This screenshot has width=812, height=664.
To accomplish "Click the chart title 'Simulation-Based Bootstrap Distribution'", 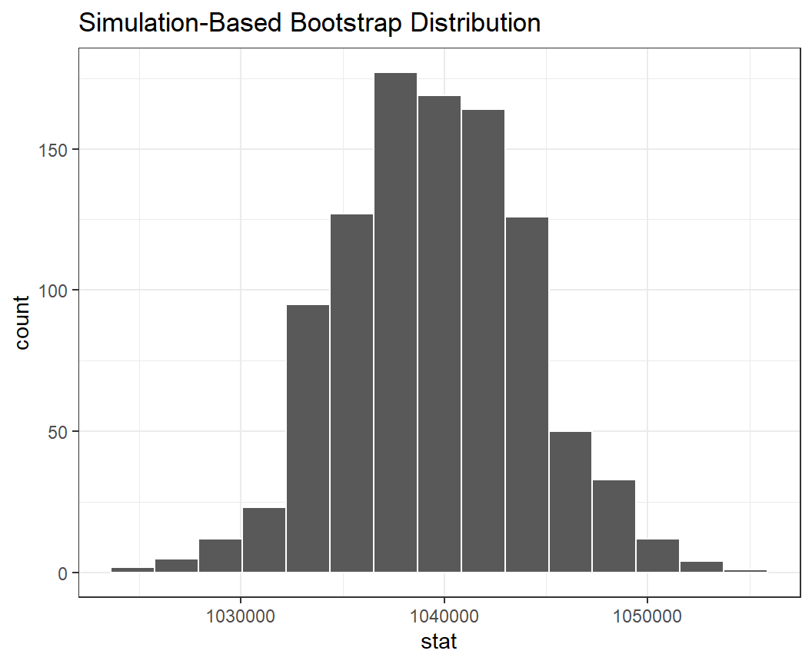I will [309, 23].
